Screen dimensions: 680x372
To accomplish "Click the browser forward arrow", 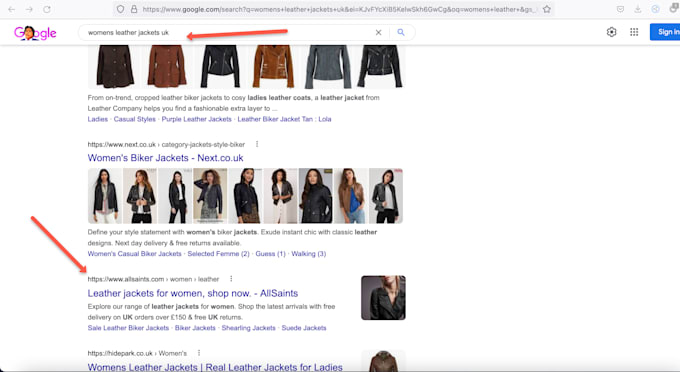I will click(29, 9).
